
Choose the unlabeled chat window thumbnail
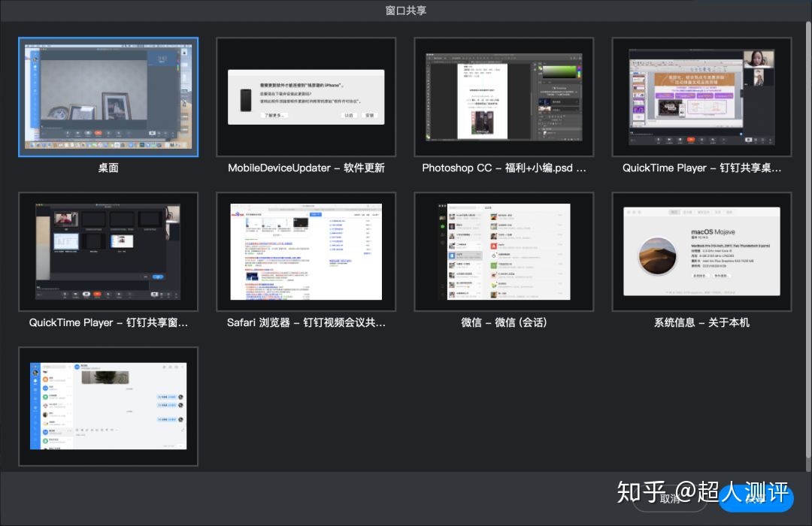pyautogui.click(x=108, y=407)
